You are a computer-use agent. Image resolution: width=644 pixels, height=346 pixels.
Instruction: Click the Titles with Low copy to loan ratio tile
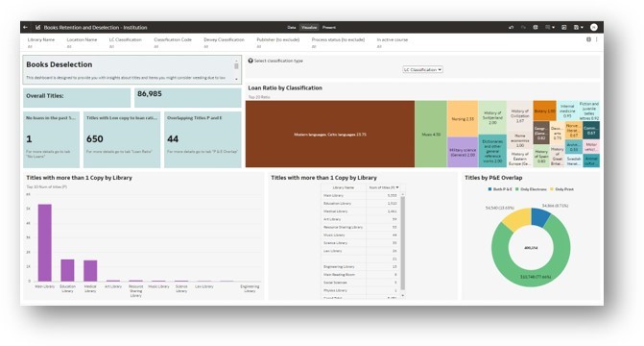(x=122, y=139)
